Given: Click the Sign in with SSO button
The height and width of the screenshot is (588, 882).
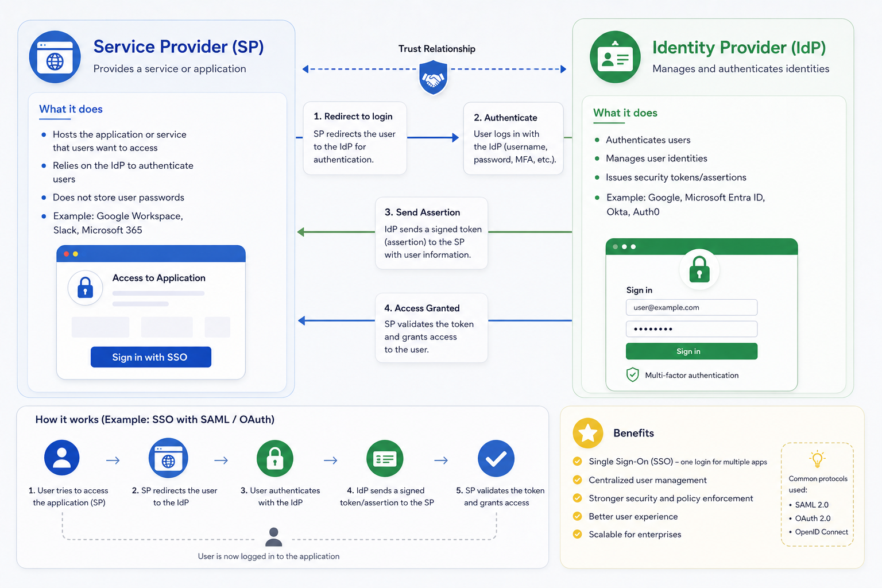Looking at the screenshot, I should [151, 357].
